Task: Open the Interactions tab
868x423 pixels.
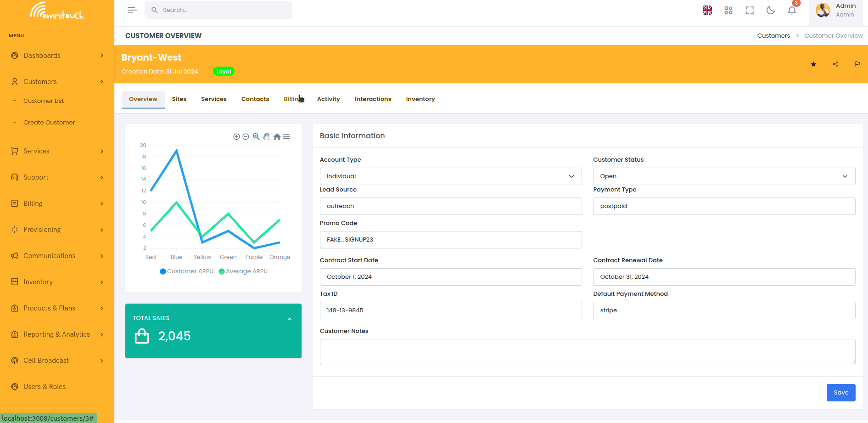Action: (x=373, y=99)
